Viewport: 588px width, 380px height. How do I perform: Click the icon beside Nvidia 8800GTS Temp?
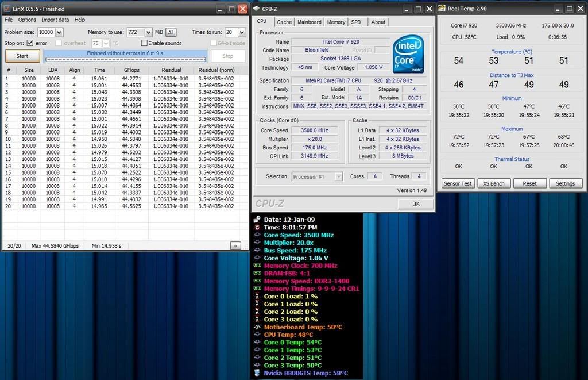257,373
